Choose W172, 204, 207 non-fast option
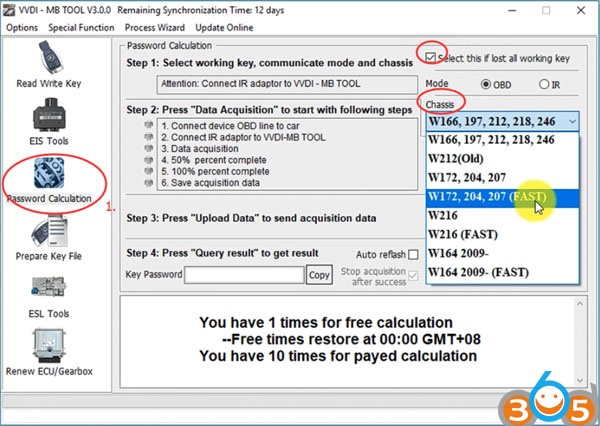The width and height of the screenshot is (600, 426). coord(502,178)
